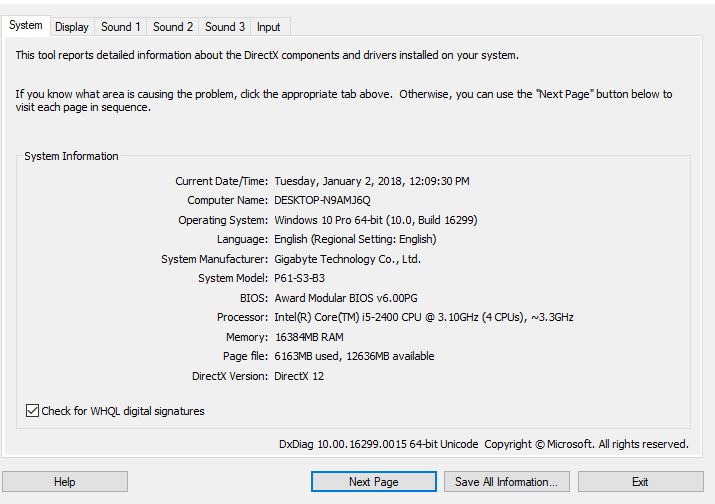Select the System tab
Viewport: 715px width, 504px height.
point(26,25)
